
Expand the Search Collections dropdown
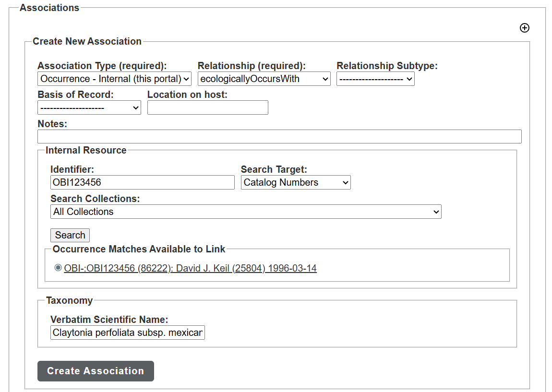coord(246,211)
